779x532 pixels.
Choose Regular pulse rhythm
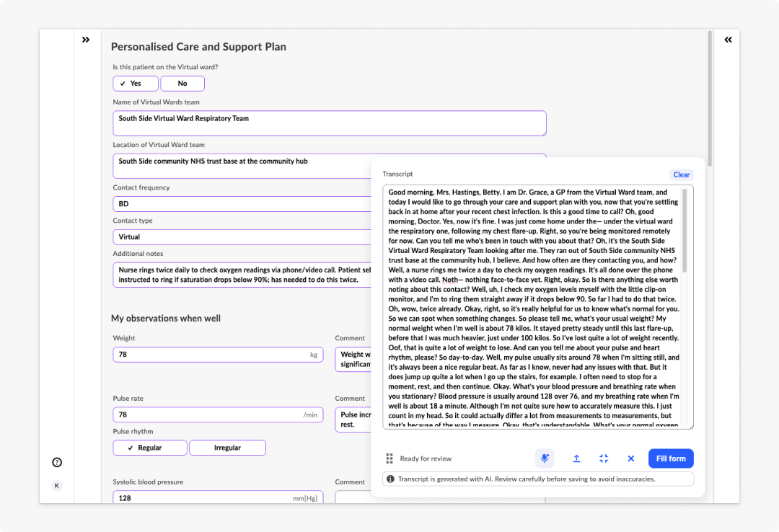[x=150, y=448]
